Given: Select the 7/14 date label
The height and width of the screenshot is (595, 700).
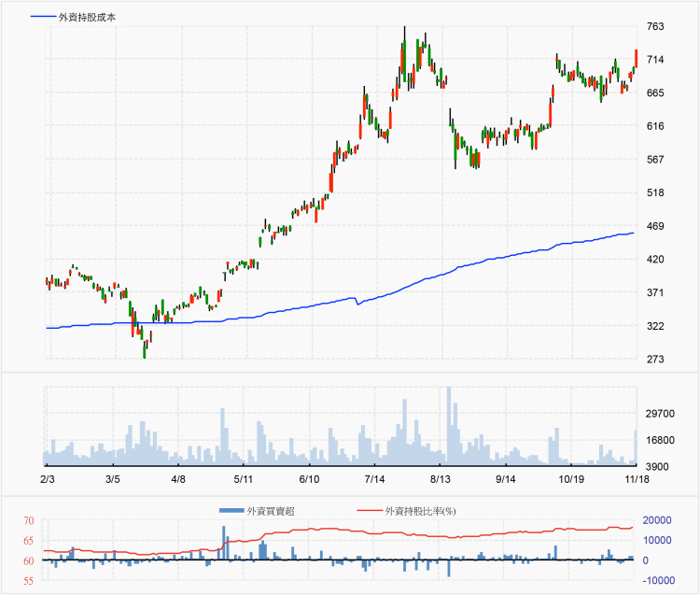Looking at the screenshot, I should pos(374,479).
